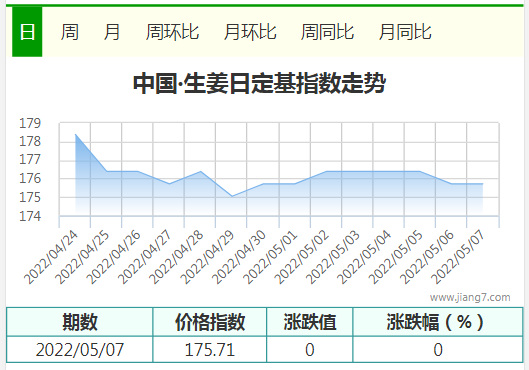Click the 涨跌值 column header
Image resolution: width=529 pixels, height=370 pixels.
coord(310,322)
